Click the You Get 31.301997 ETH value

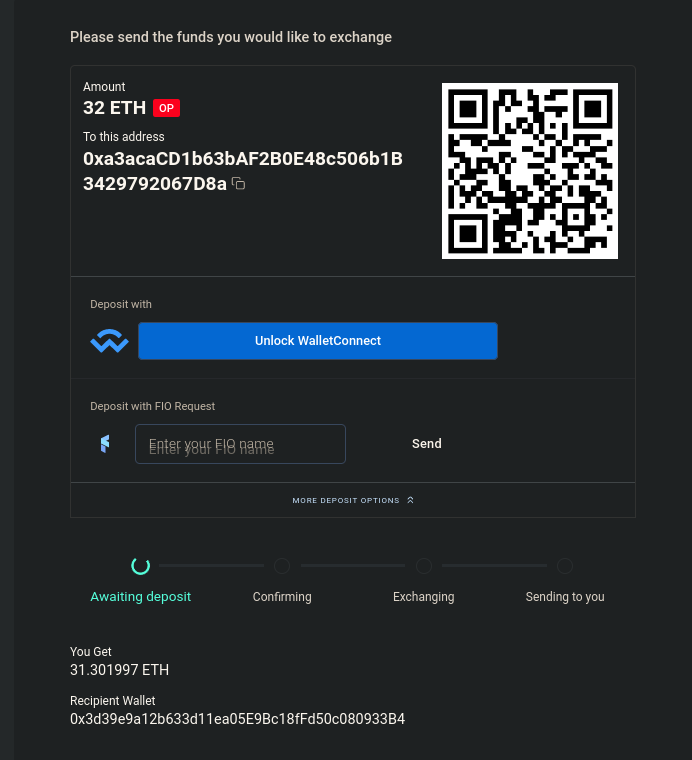(120, 670)
